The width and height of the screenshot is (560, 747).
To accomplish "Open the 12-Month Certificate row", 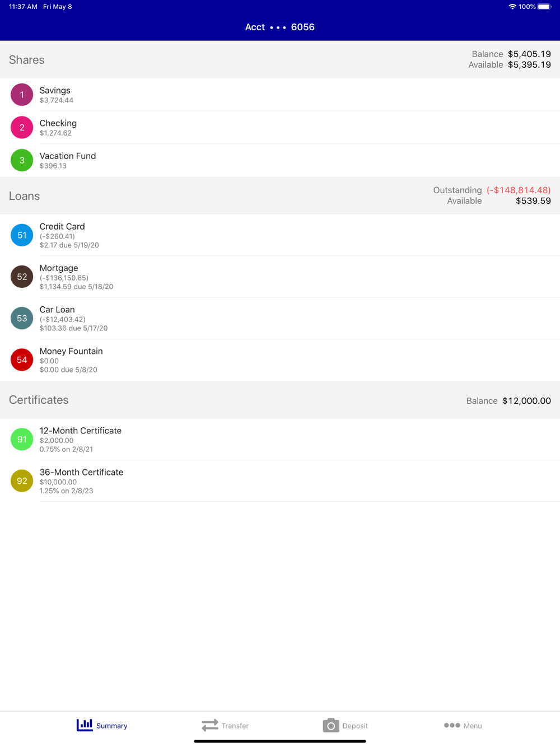I will click(x=280, y=439).
